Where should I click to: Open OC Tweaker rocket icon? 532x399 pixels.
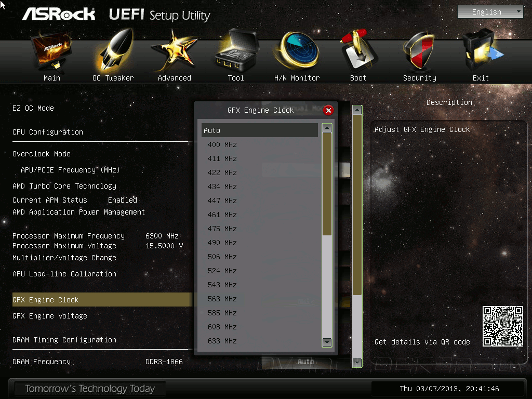(x=114, y=51)
